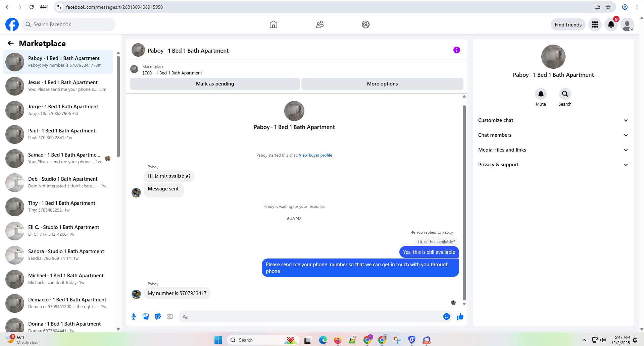The width and height of the screenshot is (644, 346).
Task: Open the Jorge conversation
Action: tap(58, 110)
